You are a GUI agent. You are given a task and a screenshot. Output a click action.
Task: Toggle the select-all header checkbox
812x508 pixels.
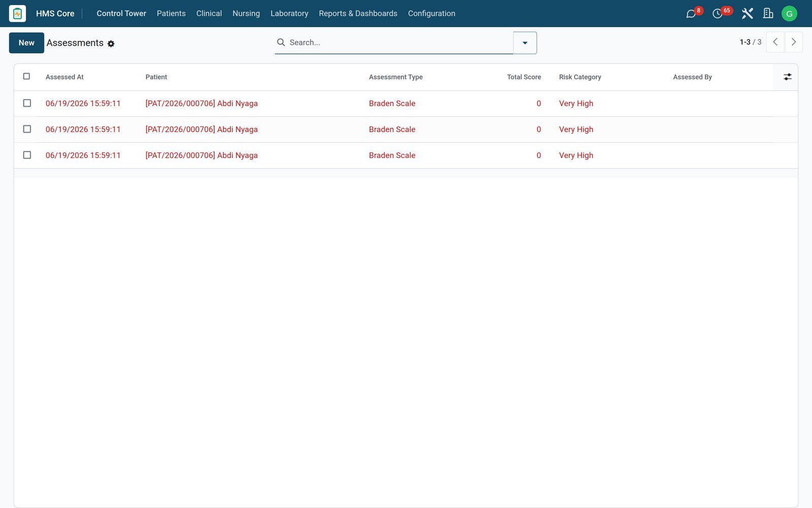click(x=27, y=77)
